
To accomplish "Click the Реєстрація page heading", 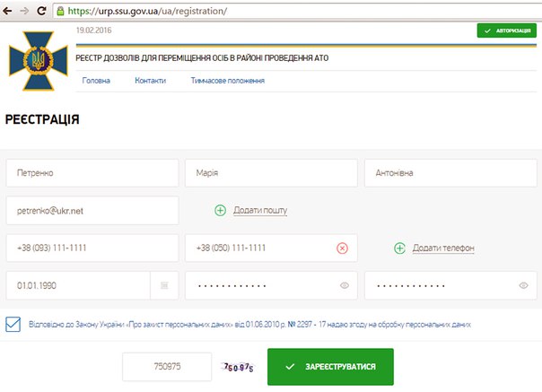I will (42, 119).
